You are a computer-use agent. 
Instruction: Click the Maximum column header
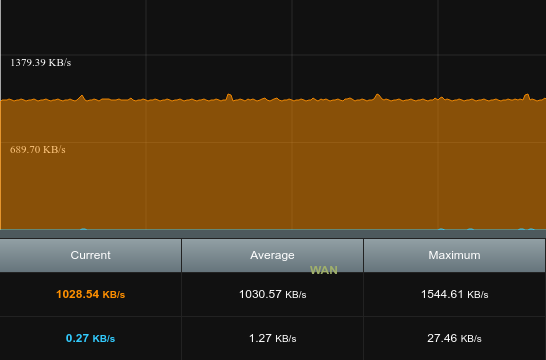(454, 255)
